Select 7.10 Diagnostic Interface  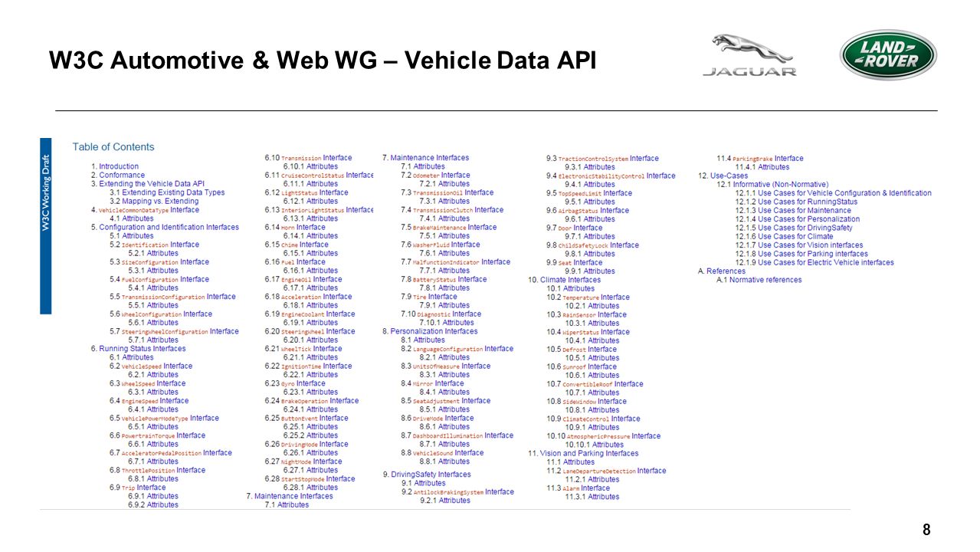(441, 314)
